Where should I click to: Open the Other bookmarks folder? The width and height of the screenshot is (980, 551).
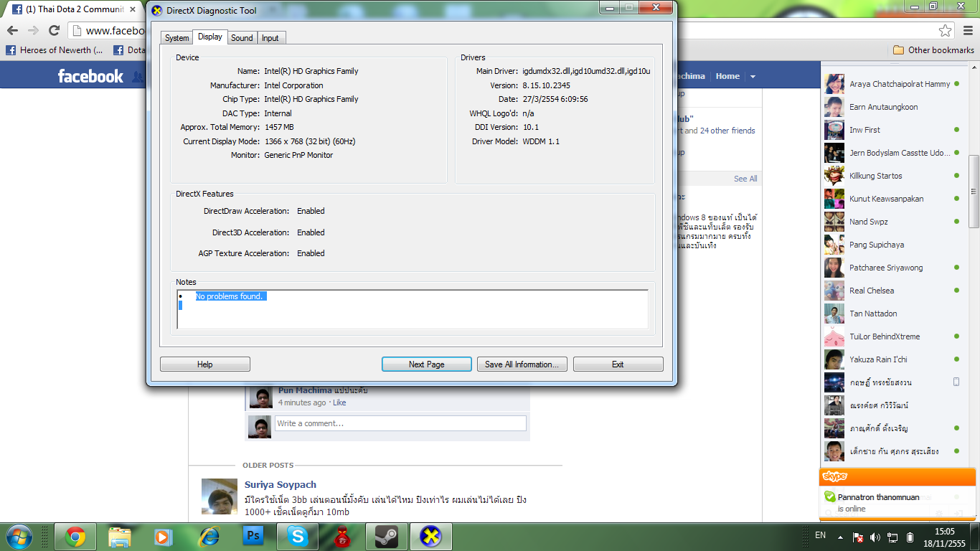coord(933,50)
